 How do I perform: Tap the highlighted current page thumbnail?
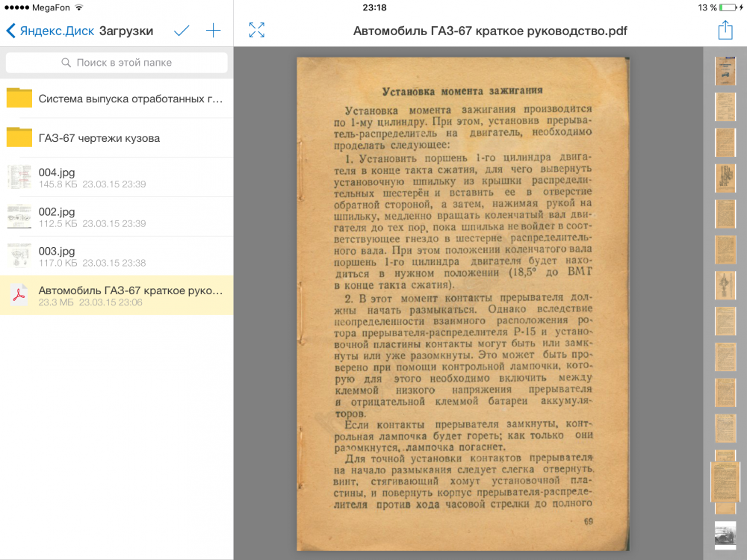click(x=725, y=482)
